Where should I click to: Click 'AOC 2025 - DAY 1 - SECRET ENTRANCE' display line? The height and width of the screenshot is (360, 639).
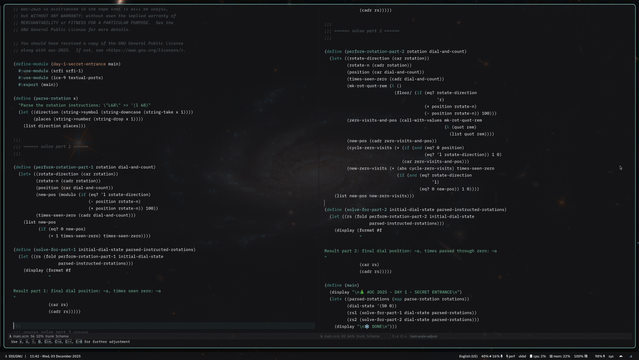click(396, 292)
